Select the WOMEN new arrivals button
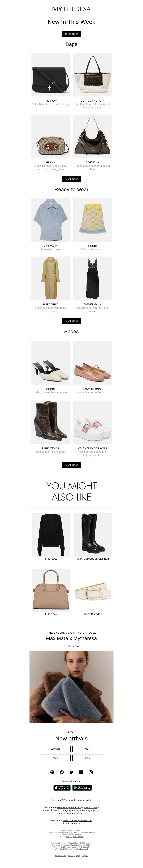Screen dimensions: 143x868 (55, 749)
